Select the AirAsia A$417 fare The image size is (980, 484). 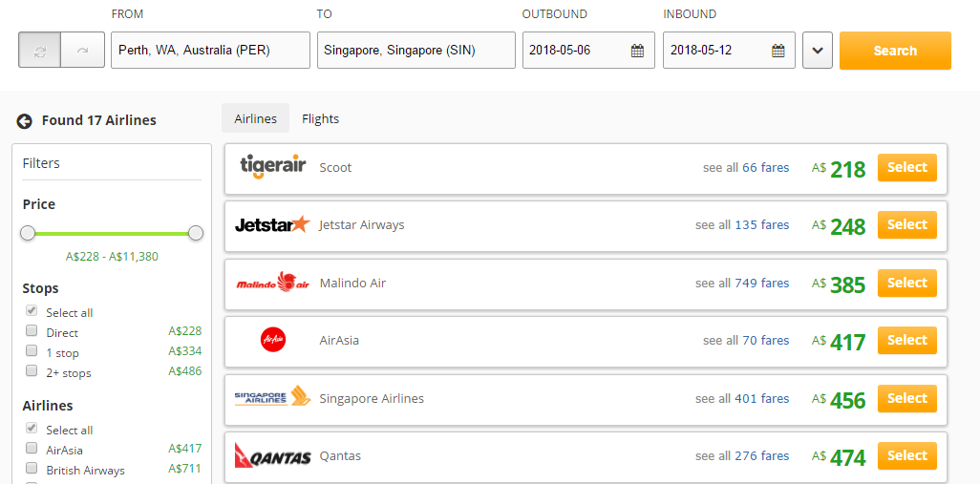[906, 341]
